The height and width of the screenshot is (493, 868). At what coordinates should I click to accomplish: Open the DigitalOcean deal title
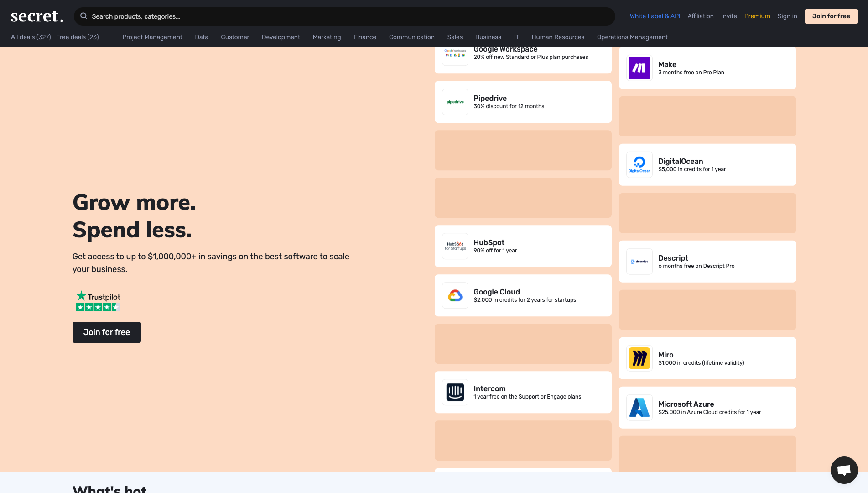[680, 161]
